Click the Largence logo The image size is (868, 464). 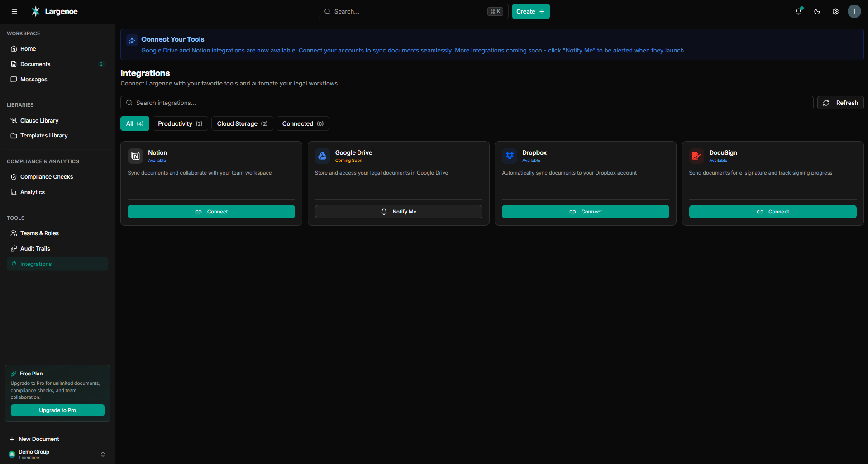[x=54, y=11]
